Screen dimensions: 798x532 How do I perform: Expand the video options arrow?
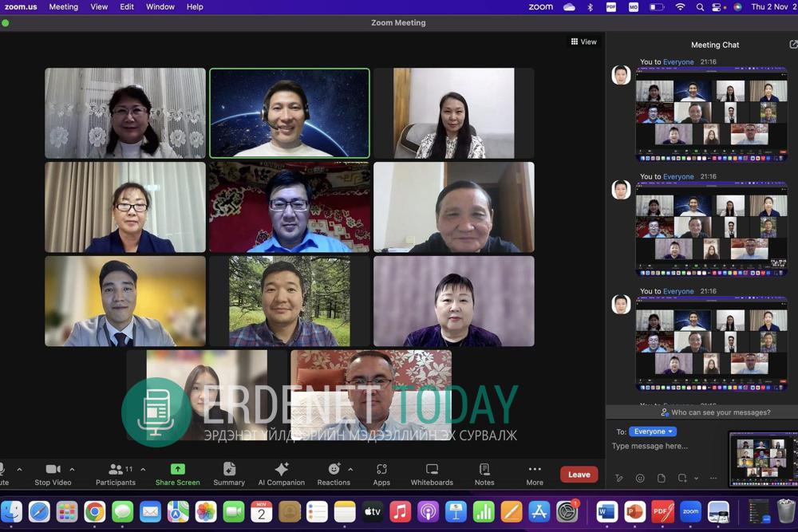click(x=72, y=469)
